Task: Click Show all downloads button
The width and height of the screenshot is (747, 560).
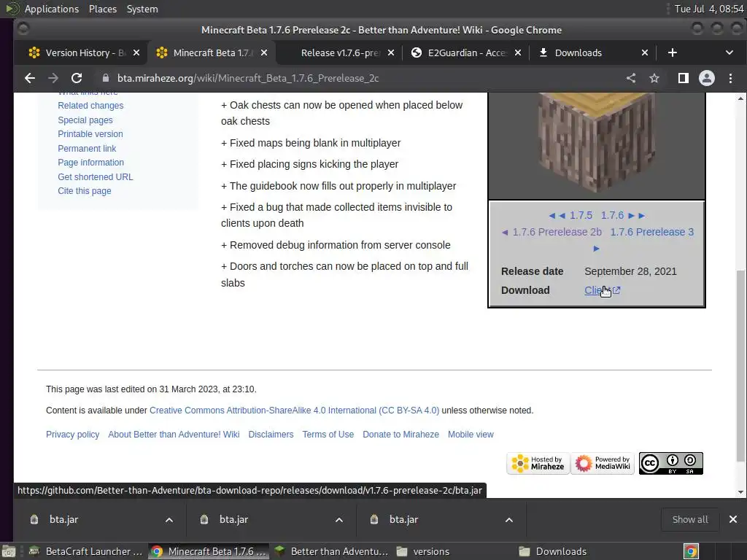Action: tap(690, 519)
